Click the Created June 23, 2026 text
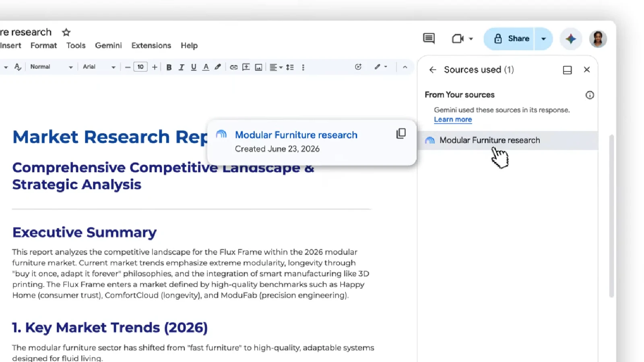The width and height of the screenshot is (644, 362). coord(277,149)
